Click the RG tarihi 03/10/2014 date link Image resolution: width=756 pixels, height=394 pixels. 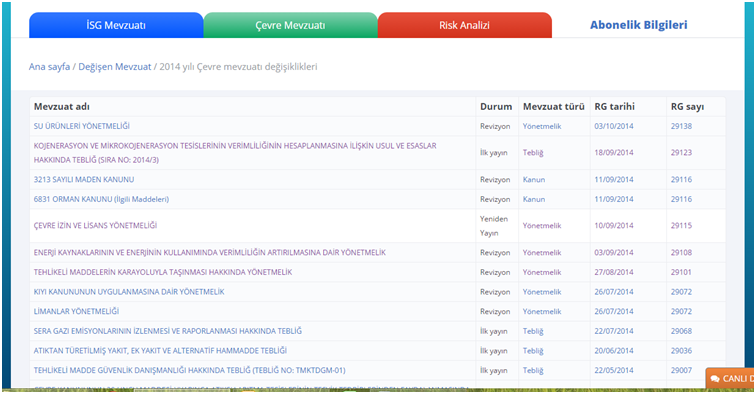pyautogui.click(x=614, y=126)
